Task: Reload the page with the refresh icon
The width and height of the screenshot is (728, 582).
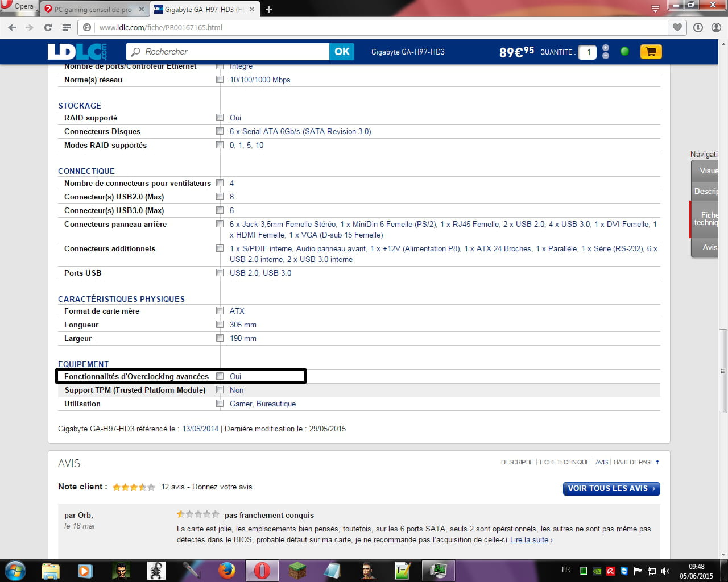Action: (48, 27)
